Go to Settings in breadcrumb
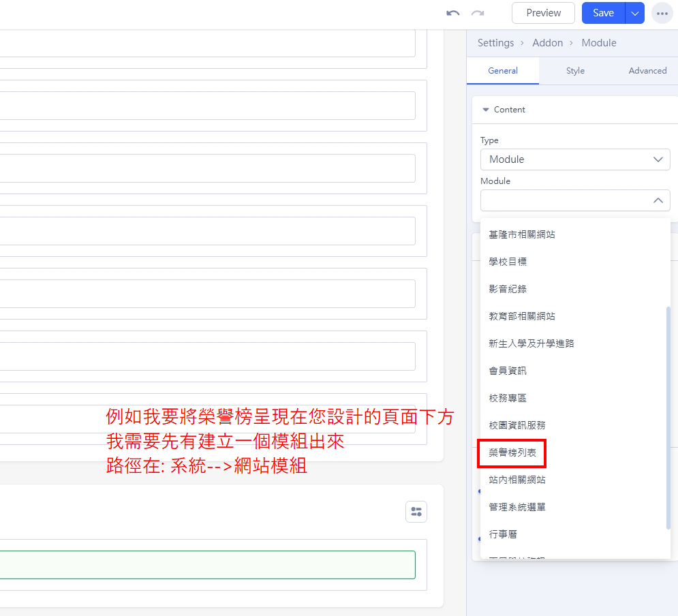 click(x=495, y=43)
